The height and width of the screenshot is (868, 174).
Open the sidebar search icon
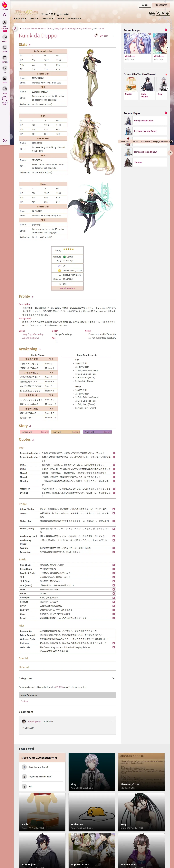[5, 15]
